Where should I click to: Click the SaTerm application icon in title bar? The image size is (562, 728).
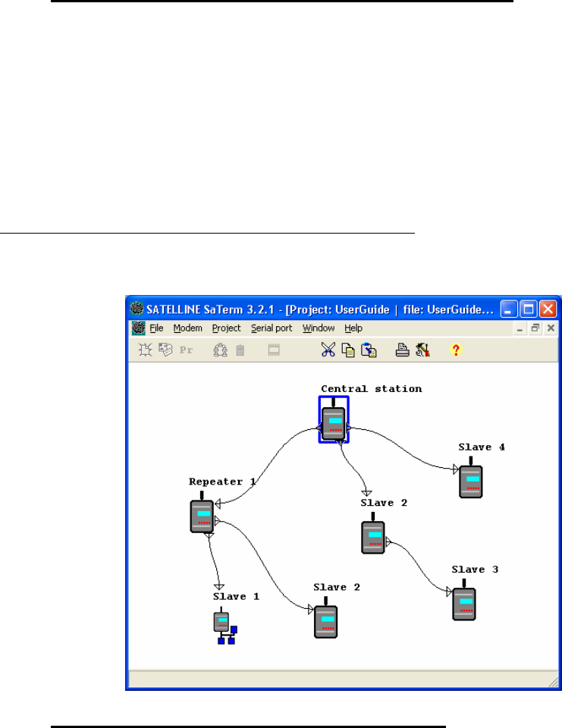(x=137, y=309)
